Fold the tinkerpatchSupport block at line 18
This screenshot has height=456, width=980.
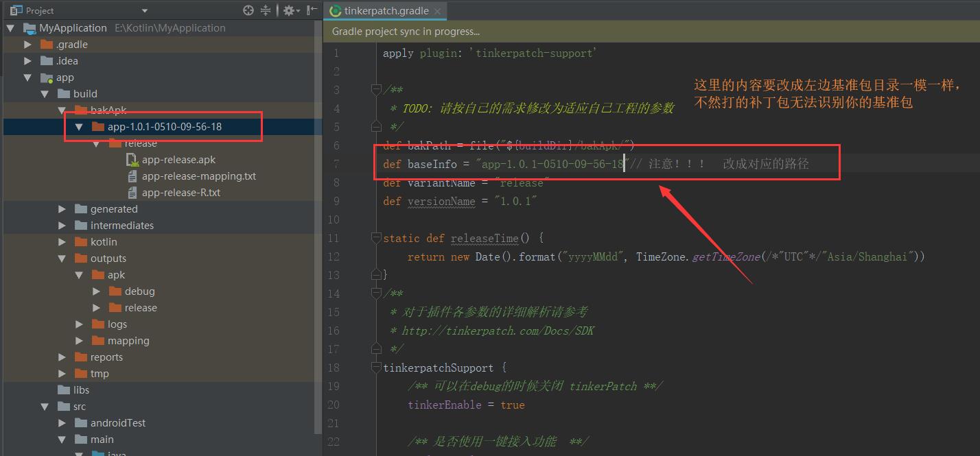(376, 368)
